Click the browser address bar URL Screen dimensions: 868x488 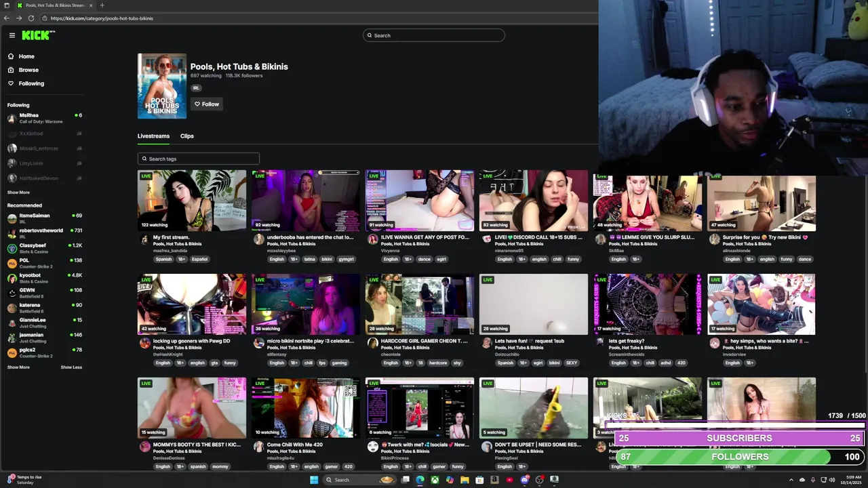[x=102, y=18]
